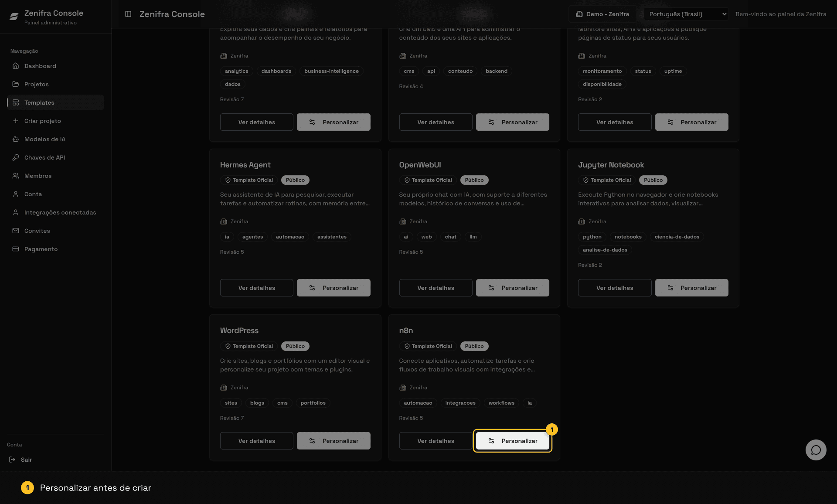
Task: Open Pagamento in the sidebar
Action: point(55,249)
